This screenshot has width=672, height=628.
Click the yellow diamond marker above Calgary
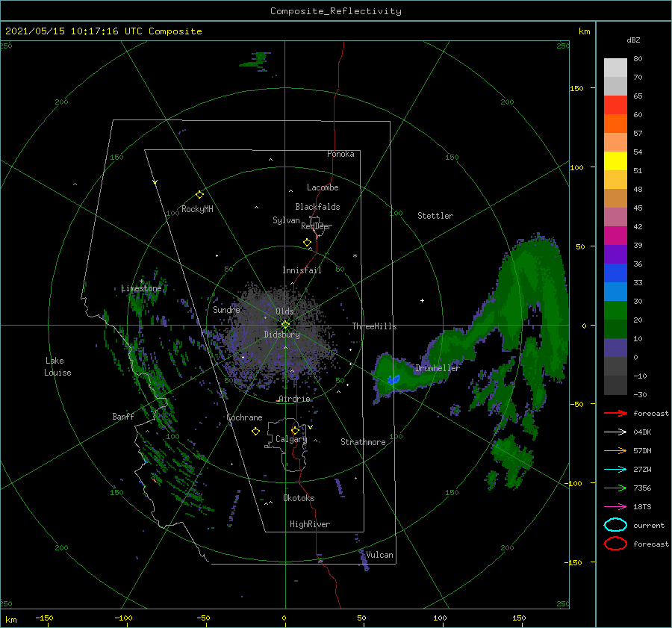pos(295,430)
